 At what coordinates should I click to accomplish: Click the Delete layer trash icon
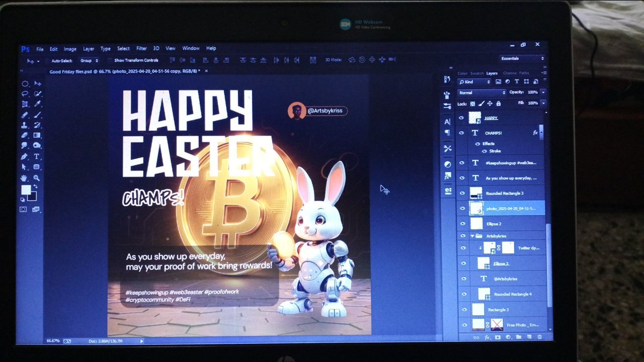[539, 337]
